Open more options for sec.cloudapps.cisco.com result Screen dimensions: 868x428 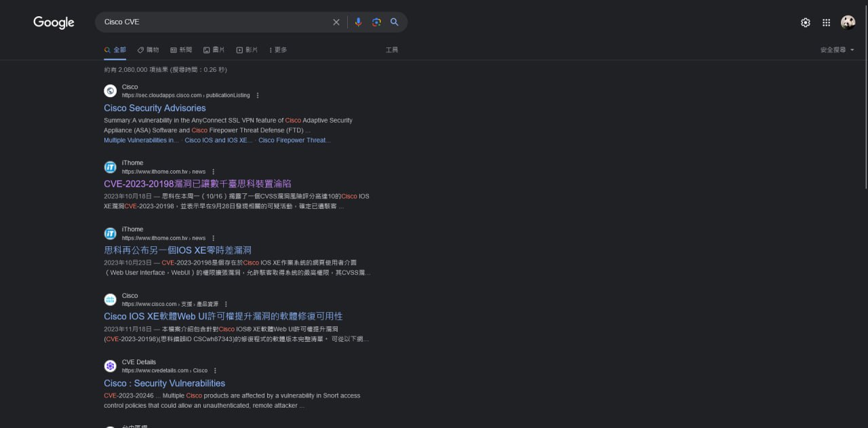(x=258, y=96)
